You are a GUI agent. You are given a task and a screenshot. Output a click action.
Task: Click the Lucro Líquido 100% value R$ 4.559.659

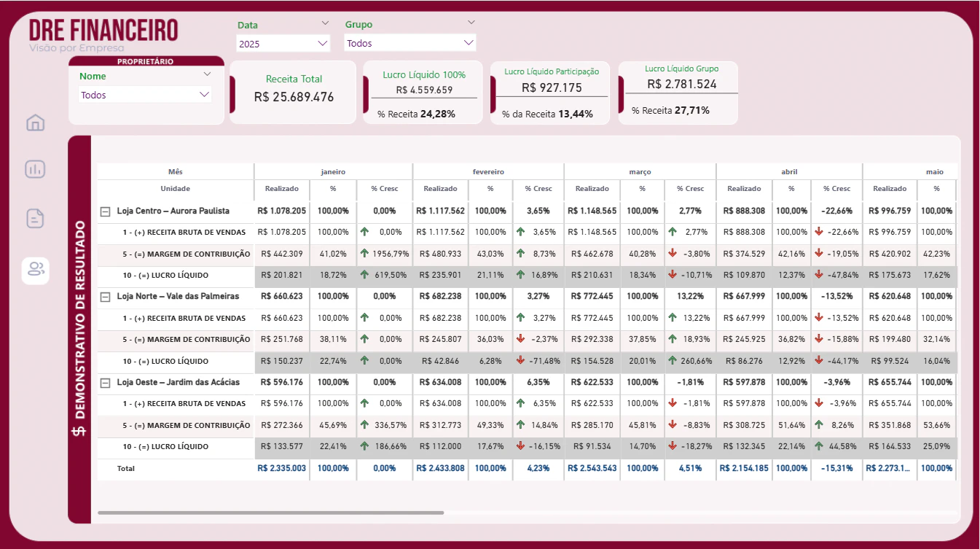(424, 90)
